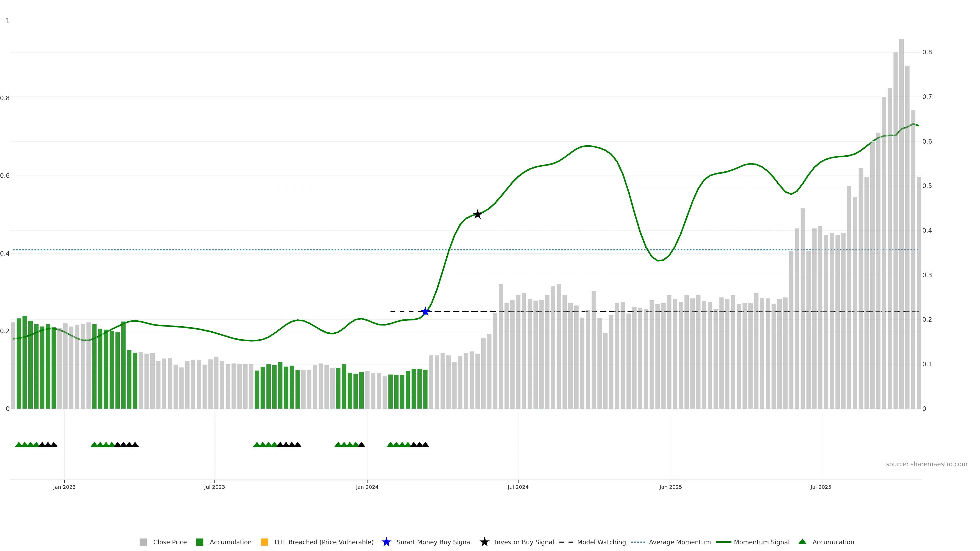Toggle Close Price legend gray square
The image size is (980, 551).
click(143, 542)
